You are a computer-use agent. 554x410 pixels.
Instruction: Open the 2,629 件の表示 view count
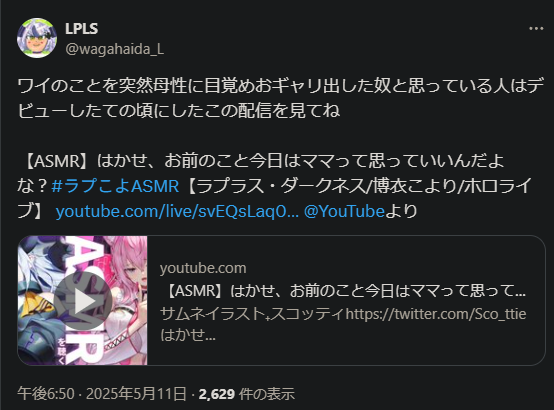(x=246, y=394)
